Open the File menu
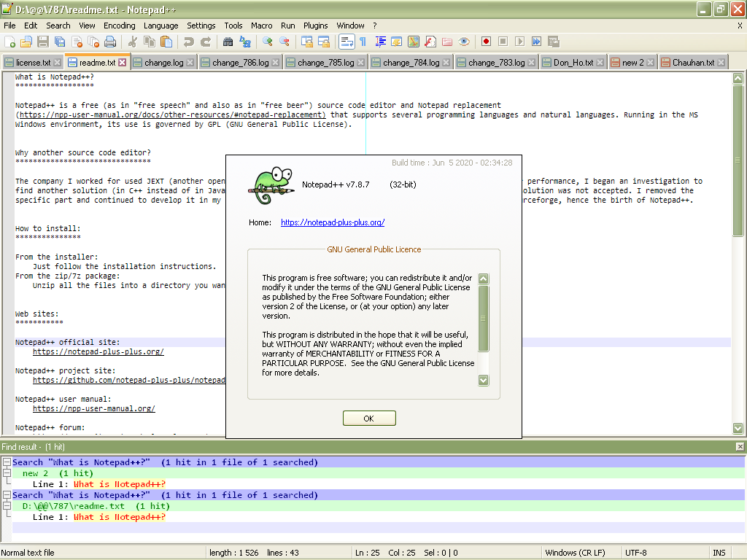The height and width of the screenshot is (560, 747). [x=9, y=26]
